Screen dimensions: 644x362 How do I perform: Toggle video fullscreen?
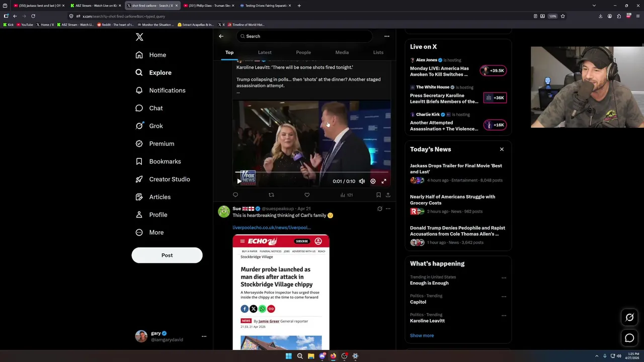click(384, 181)
